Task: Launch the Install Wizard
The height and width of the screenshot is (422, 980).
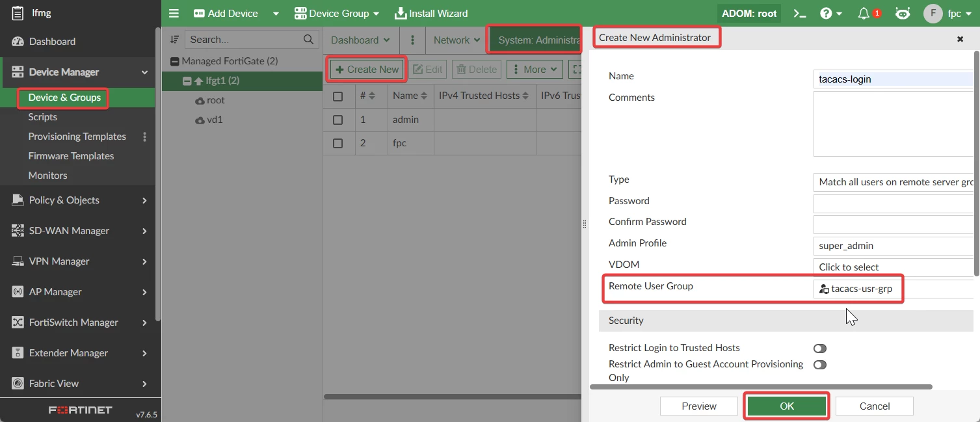Action: point(431,13)
